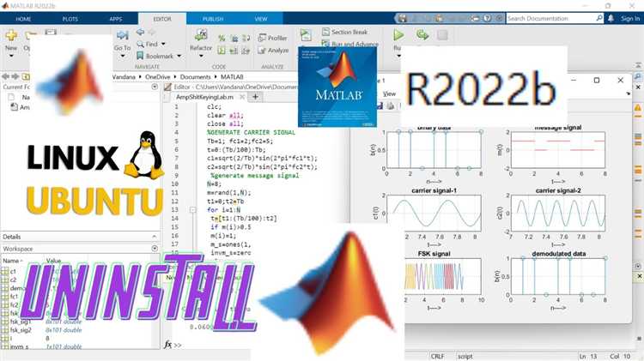
Task: Click the print icon in Figure toolbar
Action: pyautogui.click(x=390, y=106)
